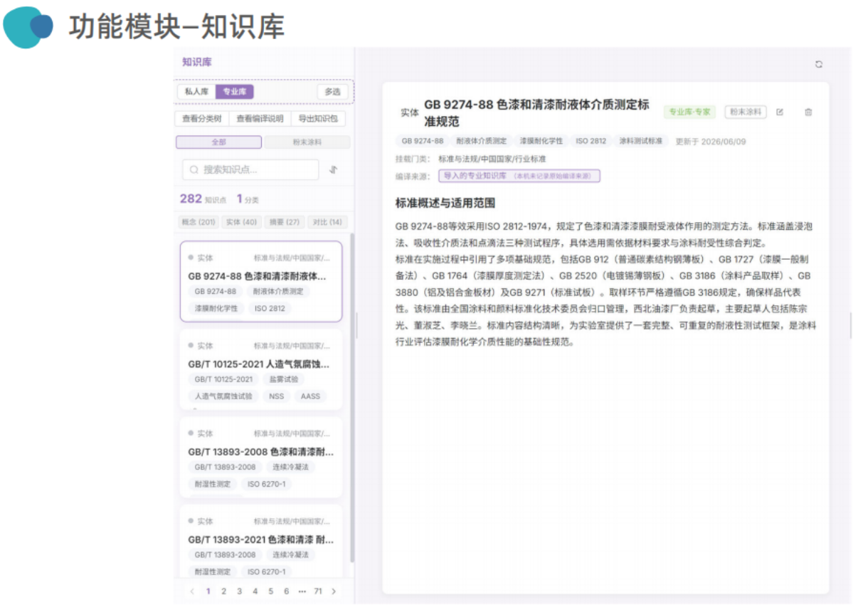Click the 标准概述与适用范围 heading

pyautogui.click(x=445, y=203)
